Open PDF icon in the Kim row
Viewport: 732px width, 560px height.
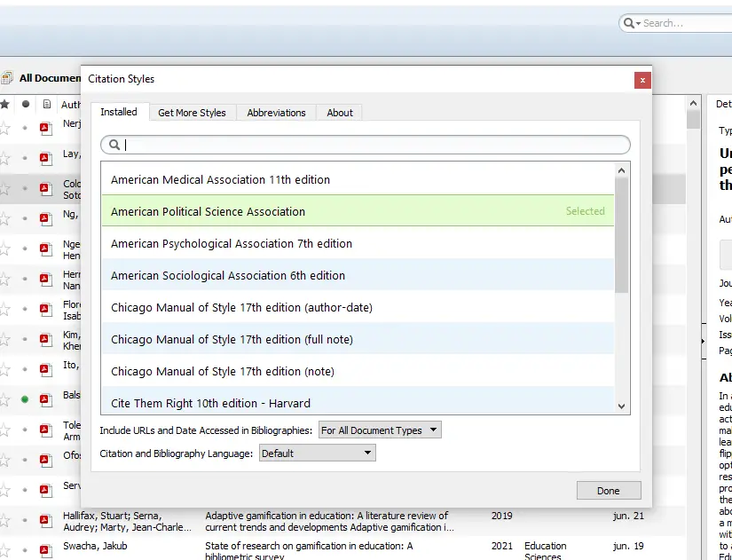pyautogui.click(x=45, y=339)
